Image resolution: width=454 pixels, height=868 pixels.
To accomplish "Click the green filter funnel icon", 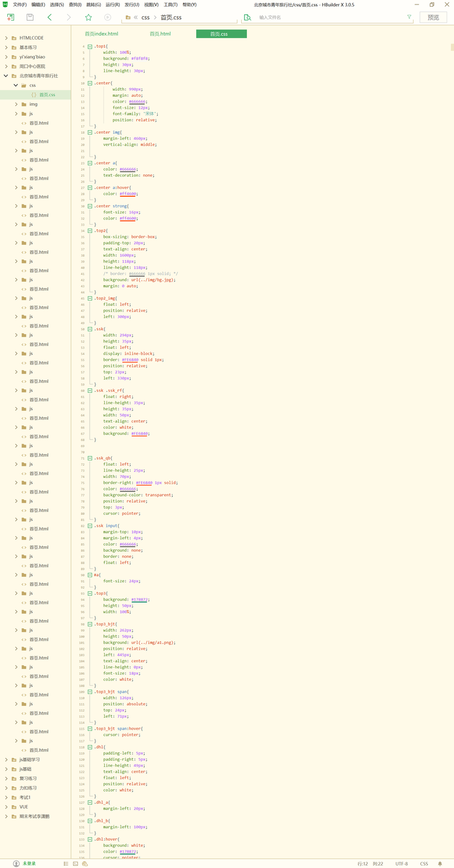I will click(x=409, y=17).
